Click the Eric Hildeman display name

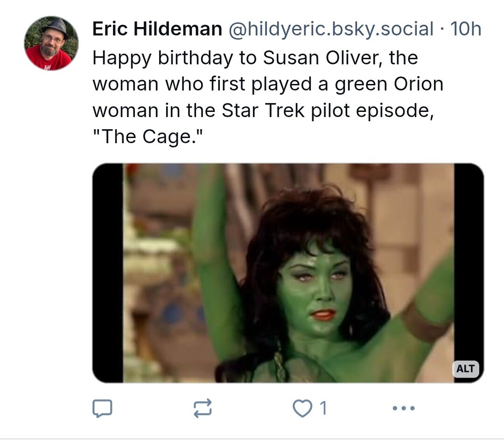pyautogui.click(x=157, y=29)
